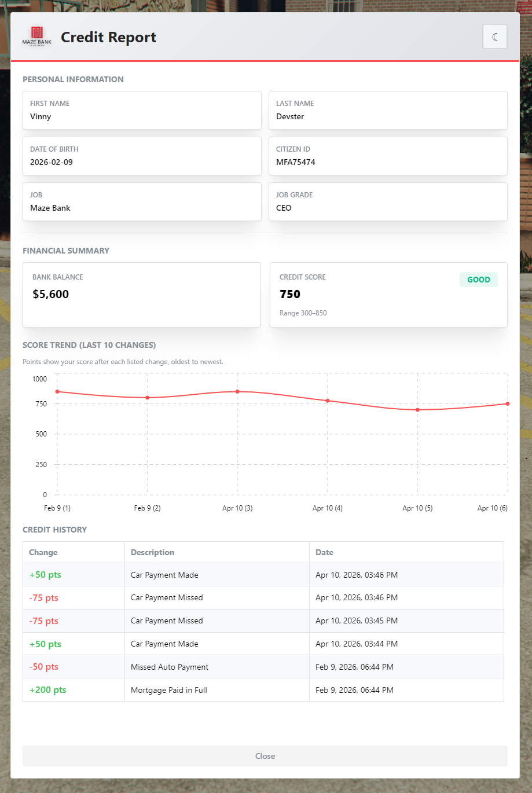
Task: Click the bank balance $5,600
Action: (51, 294)
